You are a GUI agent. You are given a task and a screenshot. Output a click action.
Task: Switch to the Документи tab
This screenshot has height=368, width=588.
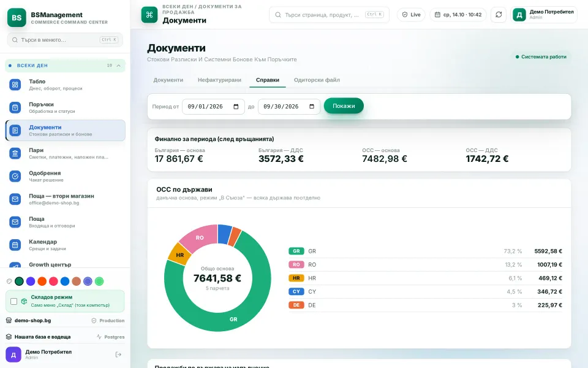click(x=168, y=80)
